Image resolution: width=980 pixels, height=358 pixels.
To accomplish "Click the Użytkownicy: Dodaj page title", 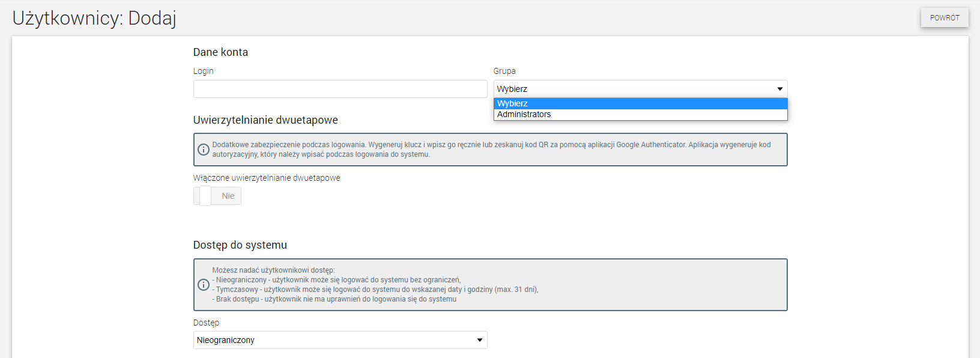I will click(94, 18).
